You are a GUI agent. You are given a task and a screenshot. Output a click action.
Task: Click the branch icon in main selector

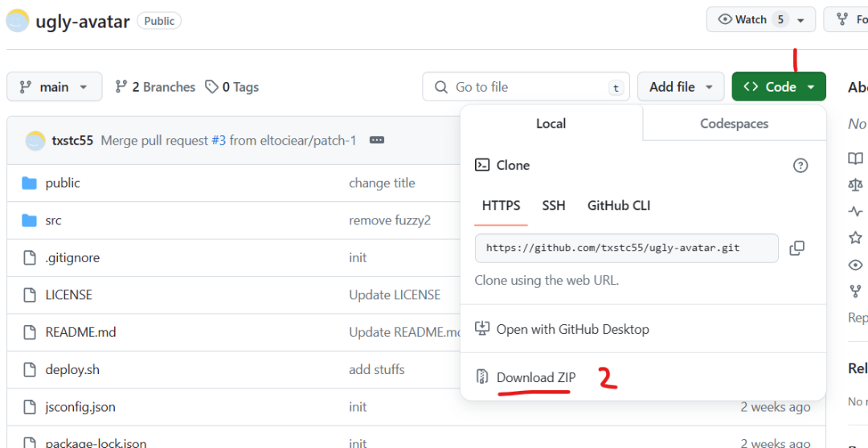tap(26, 87)
